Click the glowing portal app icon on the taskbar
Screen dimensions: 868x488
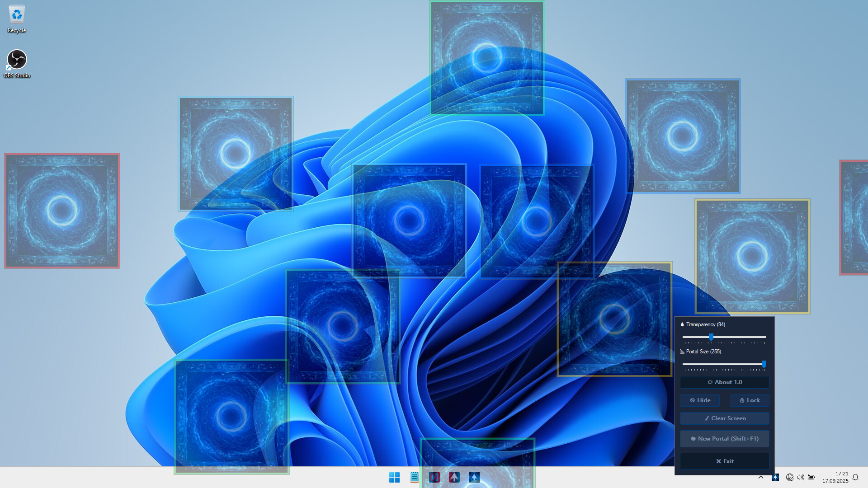[474, 477]
